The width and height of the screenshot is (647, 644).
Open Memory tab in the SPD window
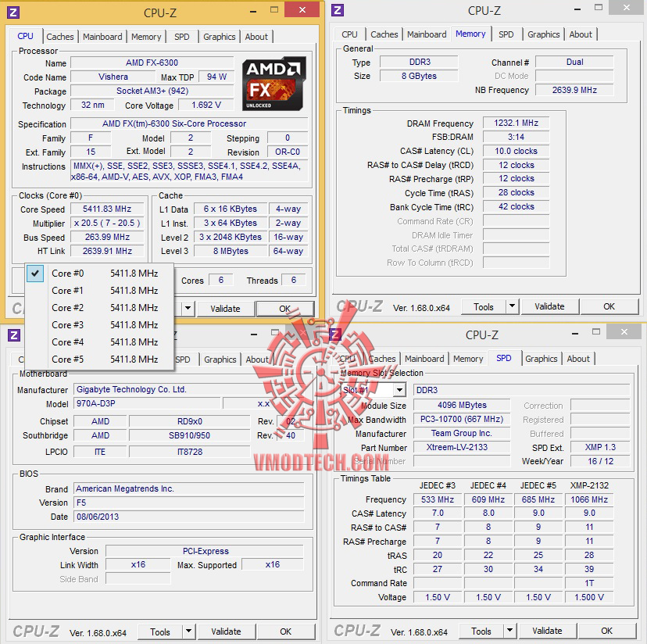click(x=468, y=359)
